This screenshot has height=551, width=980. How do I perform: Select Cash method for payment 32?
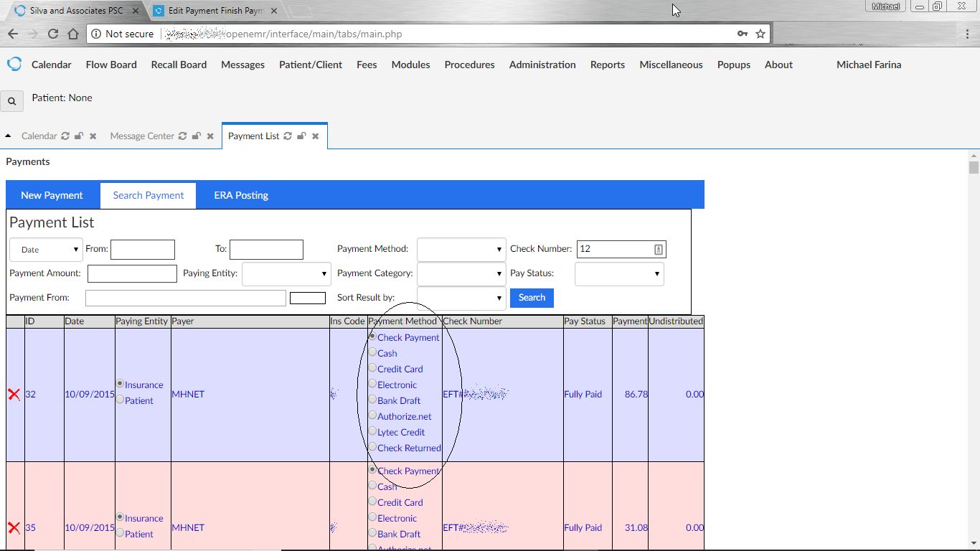click(372, 352)
